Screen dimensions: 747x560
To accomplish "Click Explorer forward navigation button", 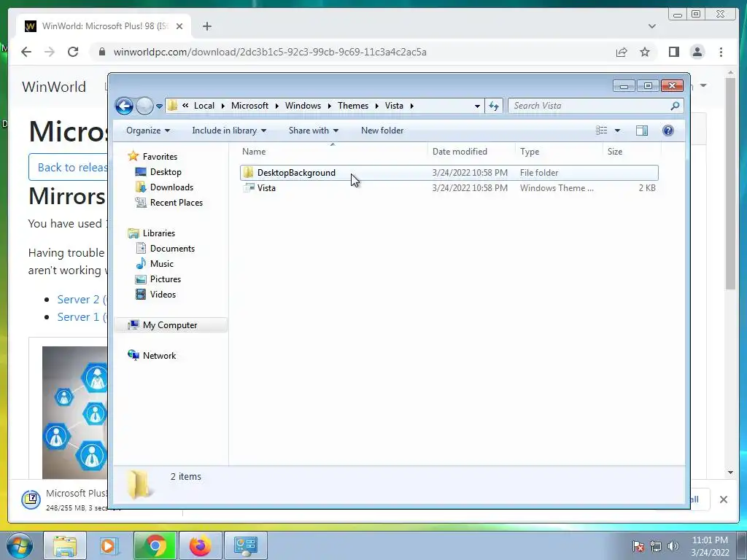I will [144, 106].
